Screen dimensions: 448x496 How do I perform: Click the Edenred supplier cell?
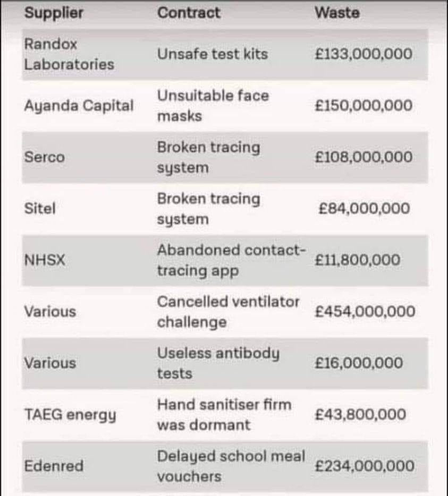tap(54, 466)
